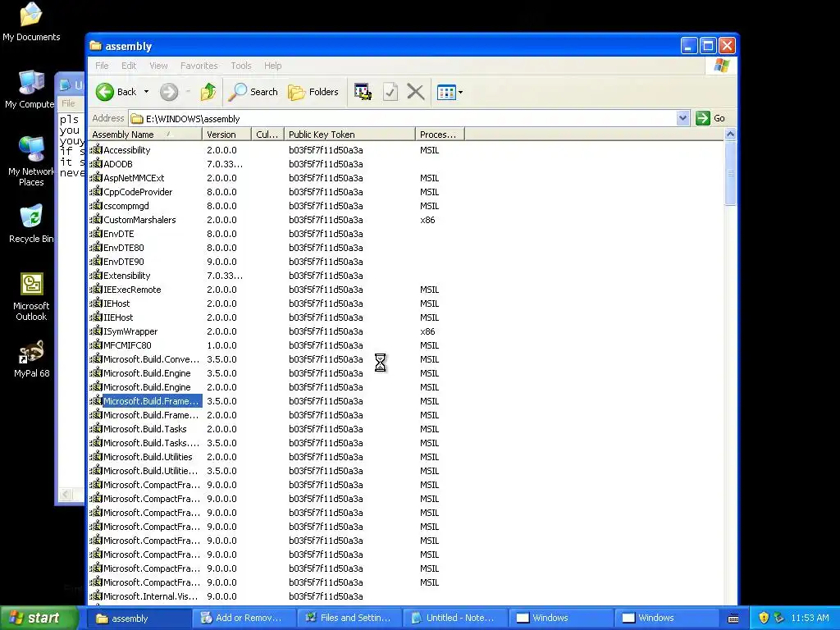This screenshot has height=630, width=840.
Task: Go up one folder level
Action: pos(208,92)
